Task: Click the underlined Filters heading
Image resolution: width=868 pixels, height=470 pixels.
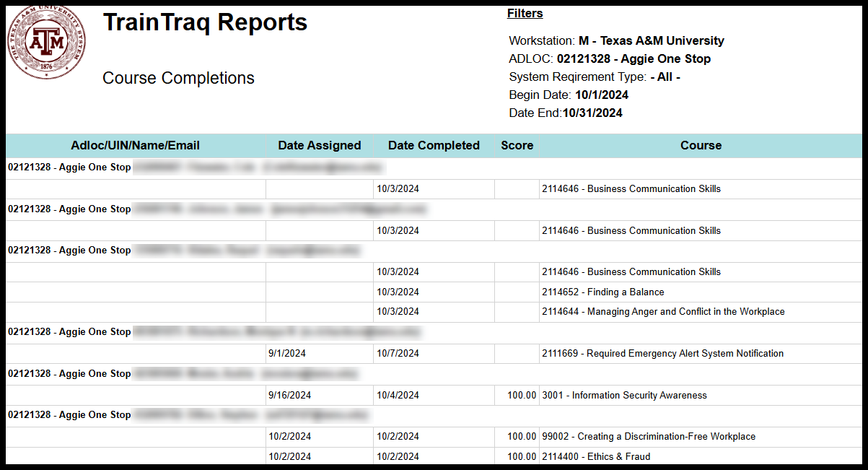Action: click(525, 14)
